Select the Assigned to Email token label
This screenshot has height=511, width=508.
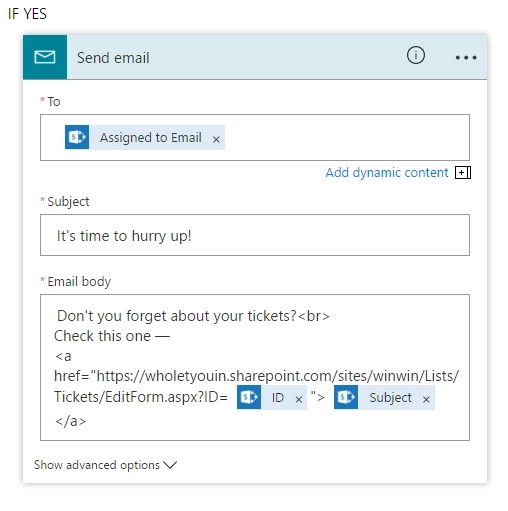point(151,137)
